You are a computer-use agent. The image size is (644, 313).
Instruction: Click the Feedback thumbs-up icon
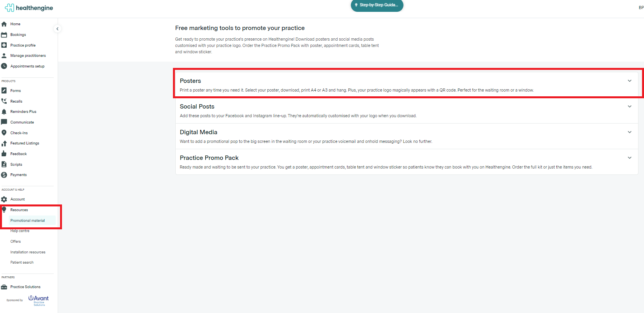coord(4,154)
